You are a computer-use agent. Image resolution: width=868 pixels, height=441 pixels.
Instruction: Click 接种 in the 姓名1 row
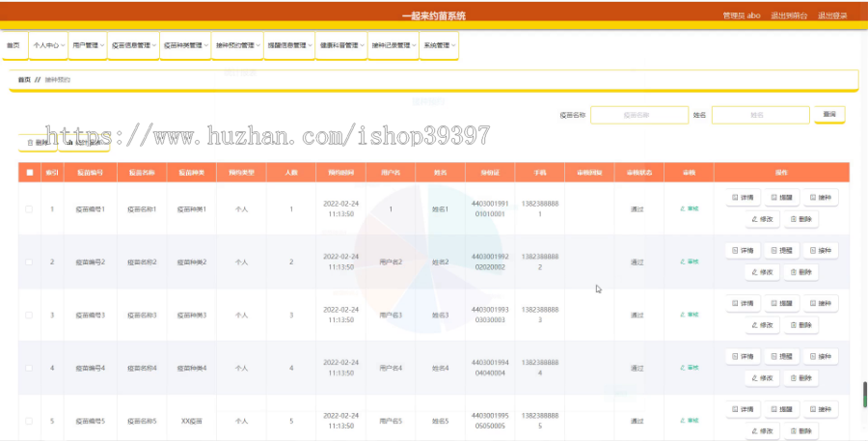[x=821, y=197]
